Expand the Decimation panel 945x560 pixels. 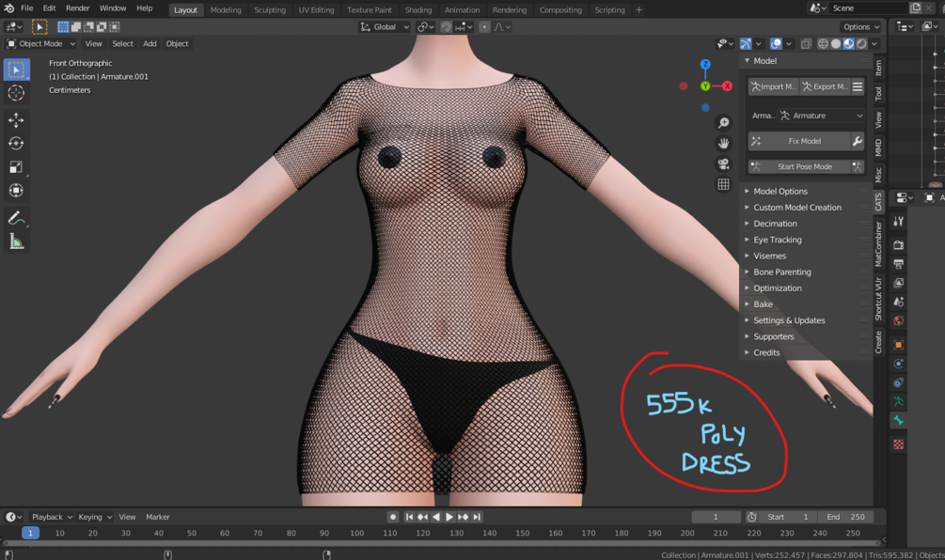775,224
